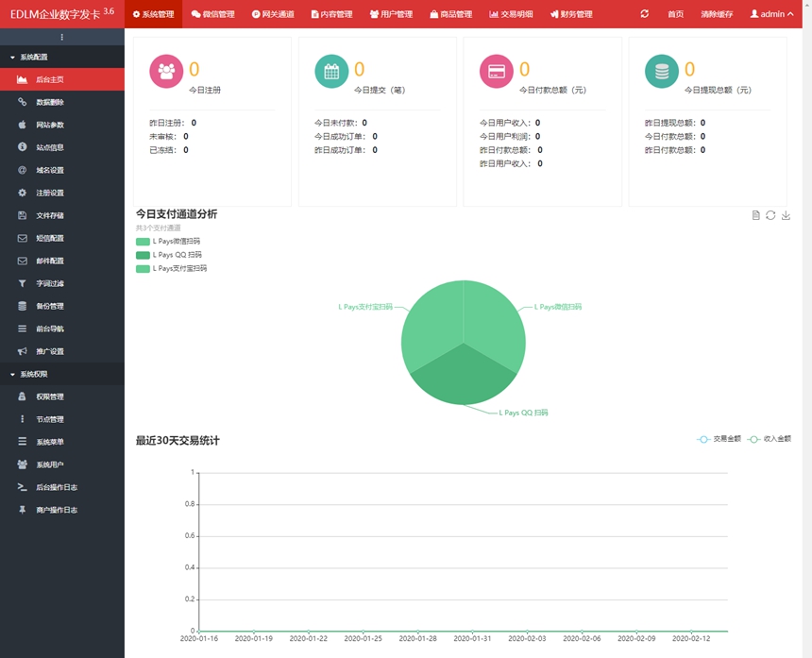Click the 清除缓存 button
Screen dimensions: 812x658
[718, 14]
